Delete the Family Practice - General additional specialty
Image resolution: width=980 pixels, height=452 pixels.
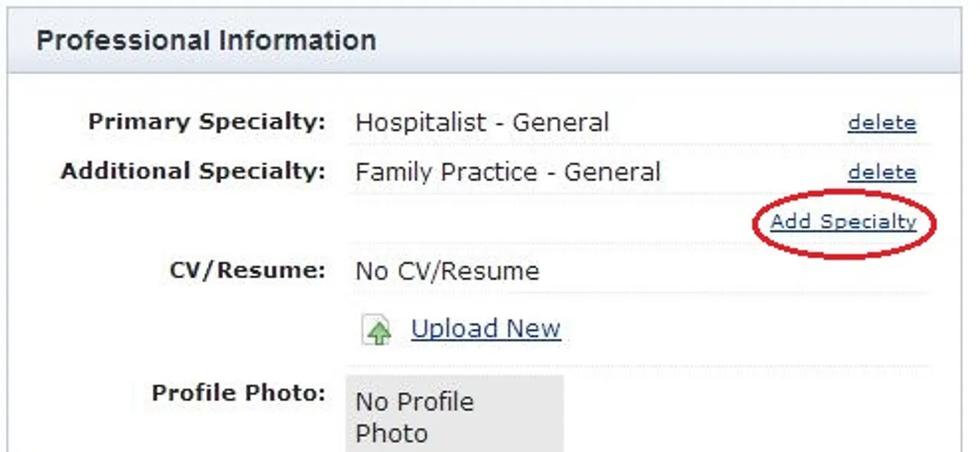882,173
